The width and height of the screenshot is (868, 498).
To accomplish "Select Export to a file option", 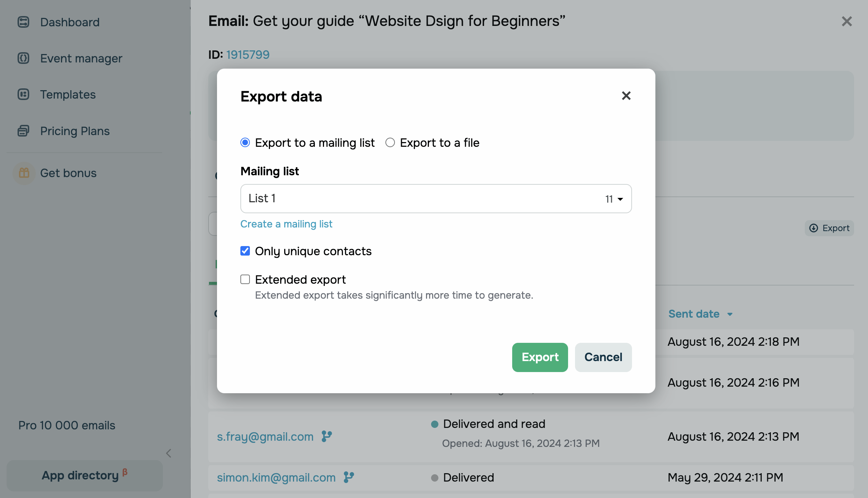I will click(x=390, y=142).
